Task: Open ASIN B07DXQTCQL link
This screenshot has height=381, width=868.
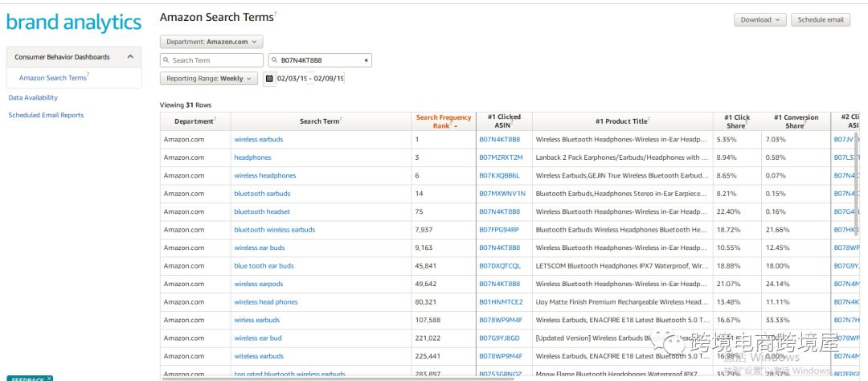Action: tap(500, 266)
